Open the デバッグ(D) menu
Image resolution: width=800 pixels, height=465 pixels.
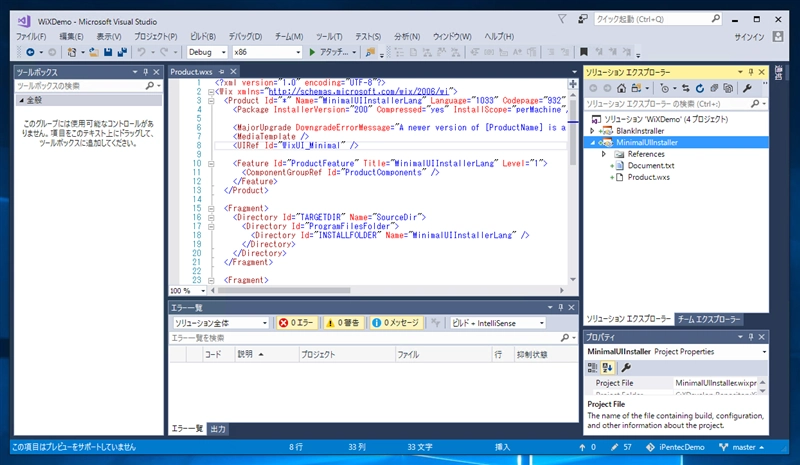point(246,36)
